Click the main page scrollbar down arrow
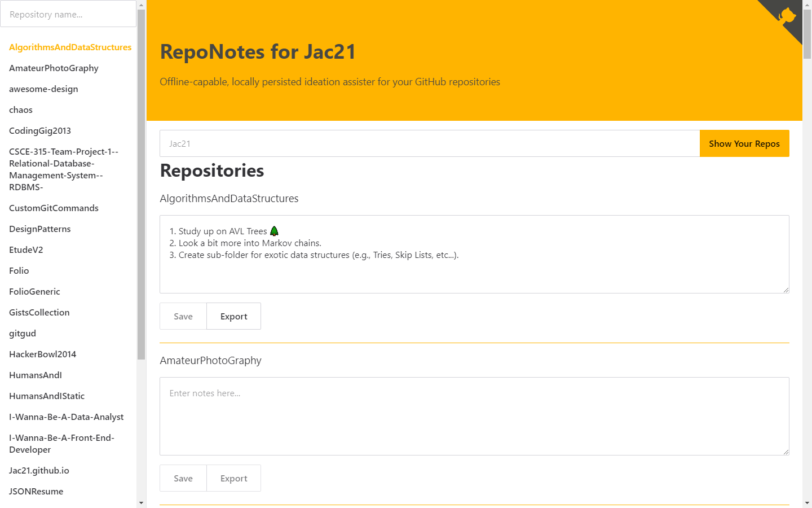The image size is (812, 508). (x=807, y=503)
